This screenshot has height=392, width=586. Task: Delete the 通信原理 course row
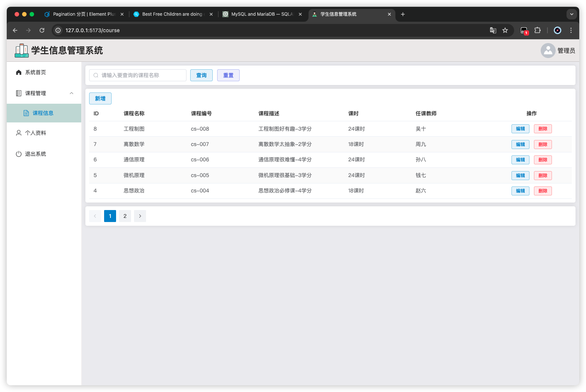coord(543,160)
